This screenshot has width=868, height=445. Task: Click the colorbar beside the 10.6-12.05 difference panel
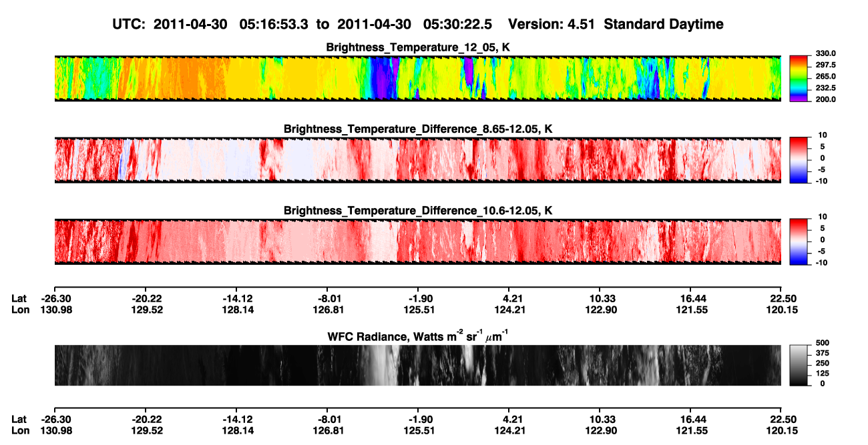[x=798, y=241]
